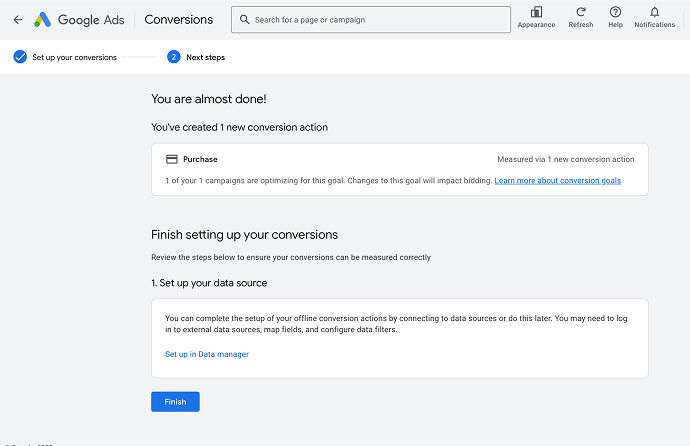The height and width of the screenshot is (446, 690).
Task: Click 'Finish setting up your conversions' heading
Action: (x=244, y=235)
